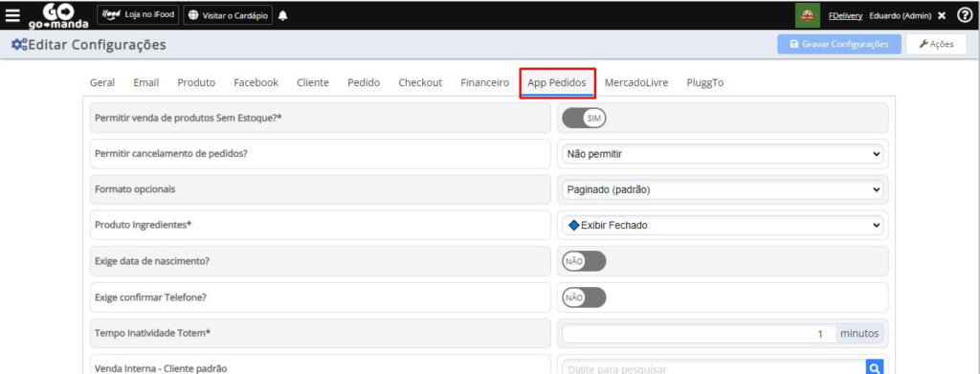Click the X icon beside Eduardo (Admin)
This screenshot has width=980, height=374.
pos(942,15)
